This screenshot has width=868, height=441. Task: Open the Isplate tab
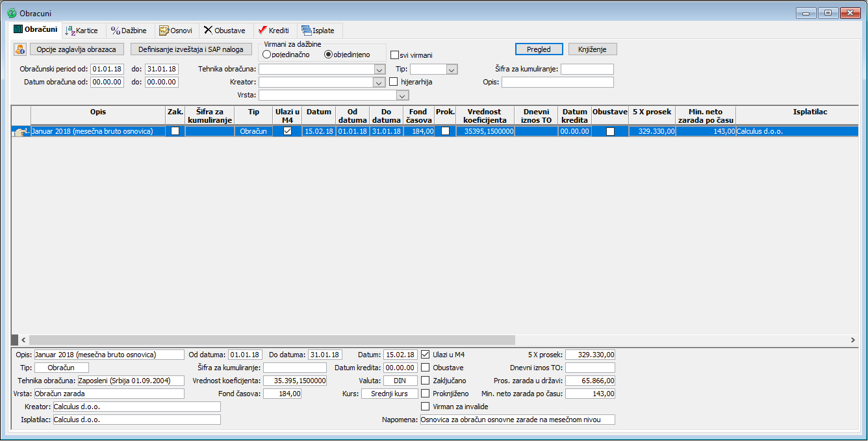pos(318,31)
